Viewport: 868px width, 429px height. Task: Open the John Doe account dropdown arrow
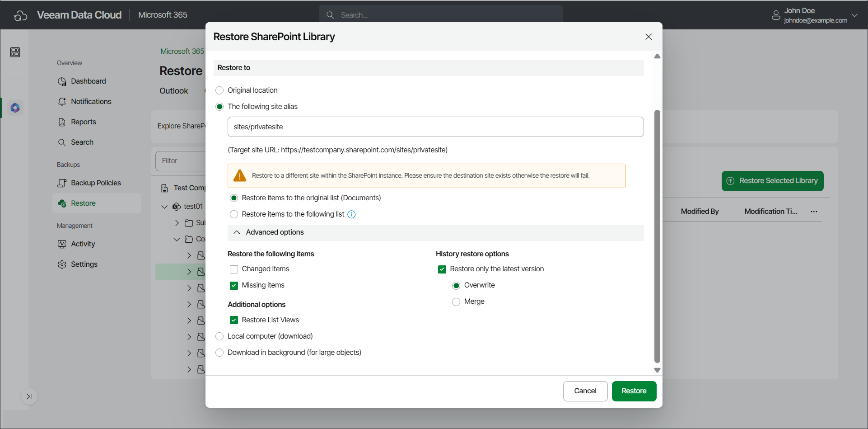(x=854, y=15)
